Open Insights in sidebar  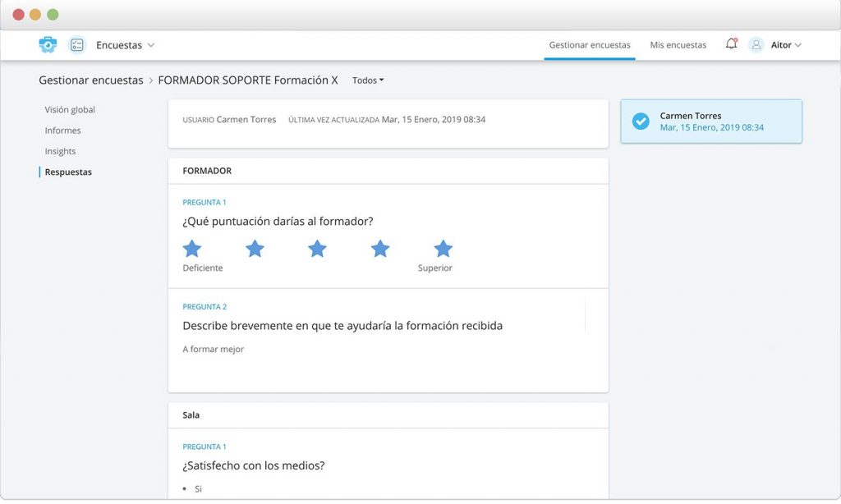tap(60, 151)
